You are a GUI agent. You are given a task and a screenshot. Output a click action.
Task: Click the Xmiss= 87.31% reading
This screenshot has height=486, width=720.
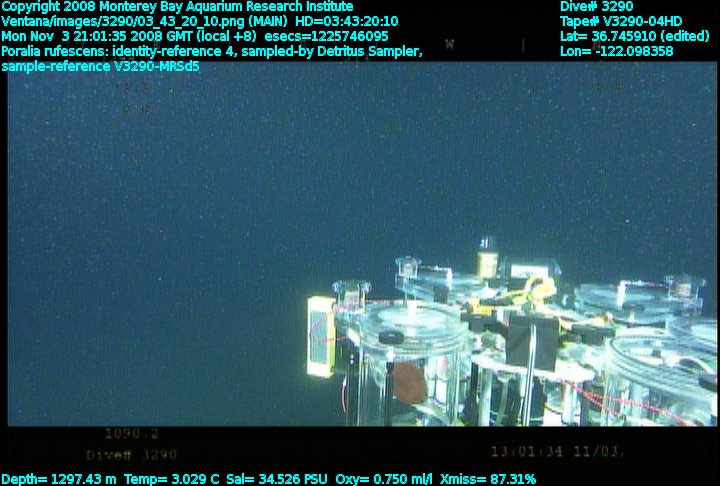coord(488,479)
